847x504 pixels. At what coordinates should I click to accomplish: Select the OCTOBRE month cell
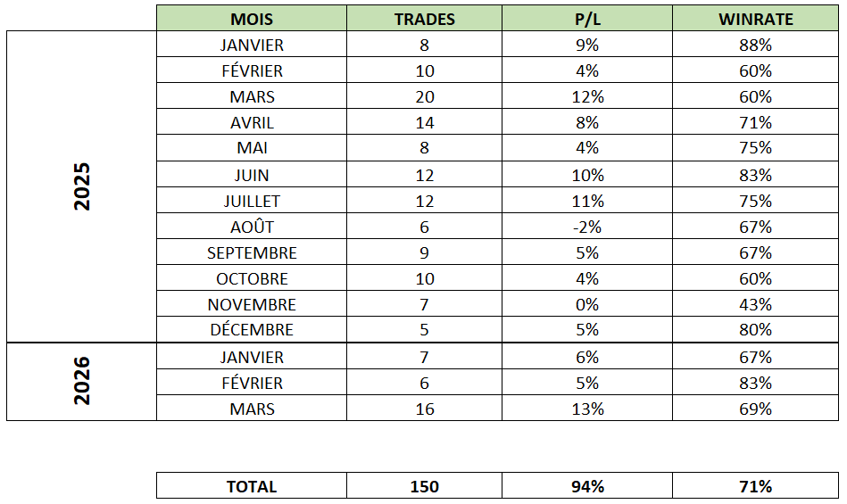click(x=252, y=279)
